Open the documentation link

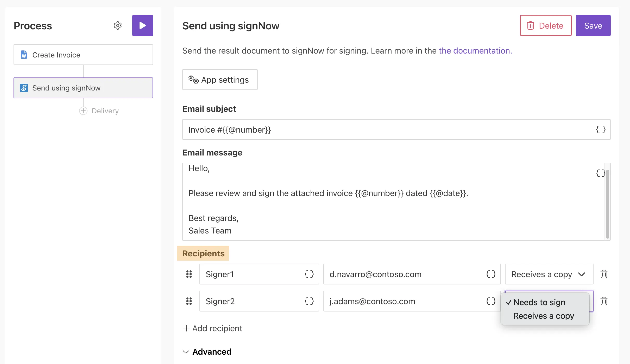475,50
